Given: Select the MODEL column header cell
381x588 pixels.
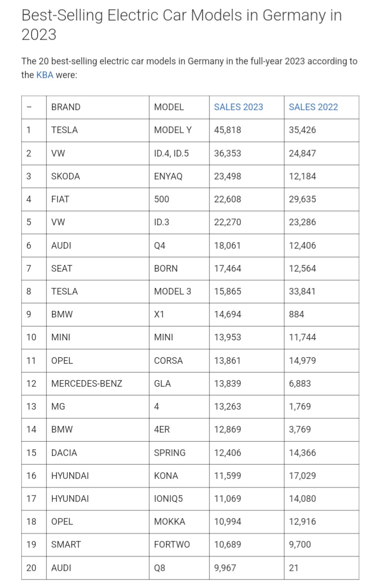Looking at the screenshot, I should point(169,107).
